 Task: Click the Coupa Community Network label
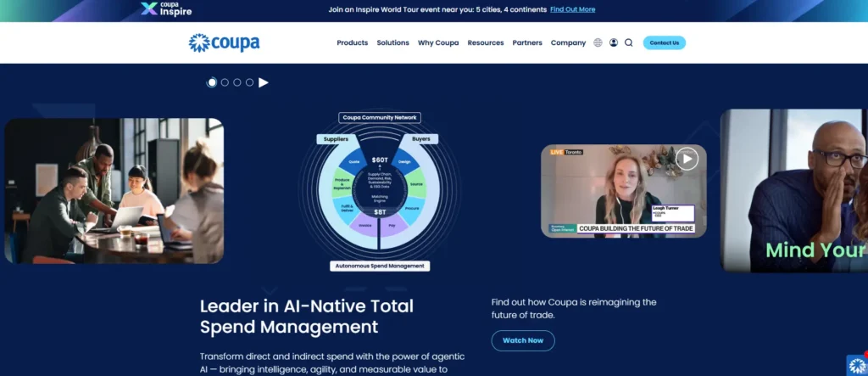[x=380, y=118]
